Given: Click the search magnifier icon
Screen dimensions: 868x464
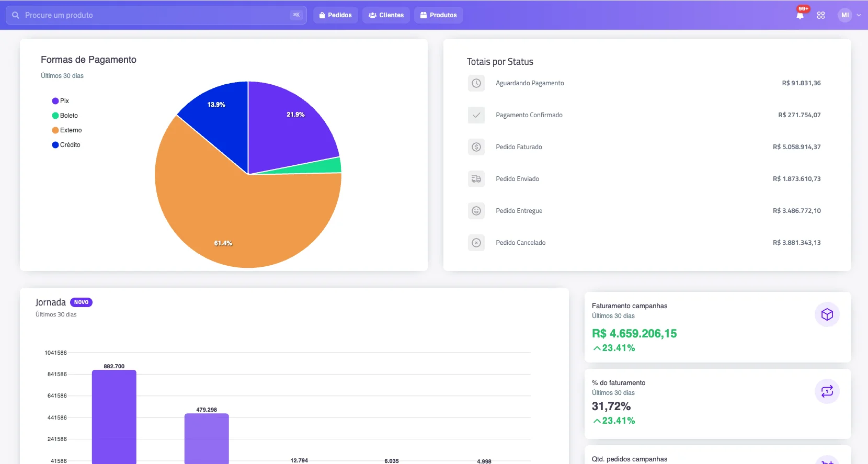Looking at the screenshot, I should pos(16,15).
